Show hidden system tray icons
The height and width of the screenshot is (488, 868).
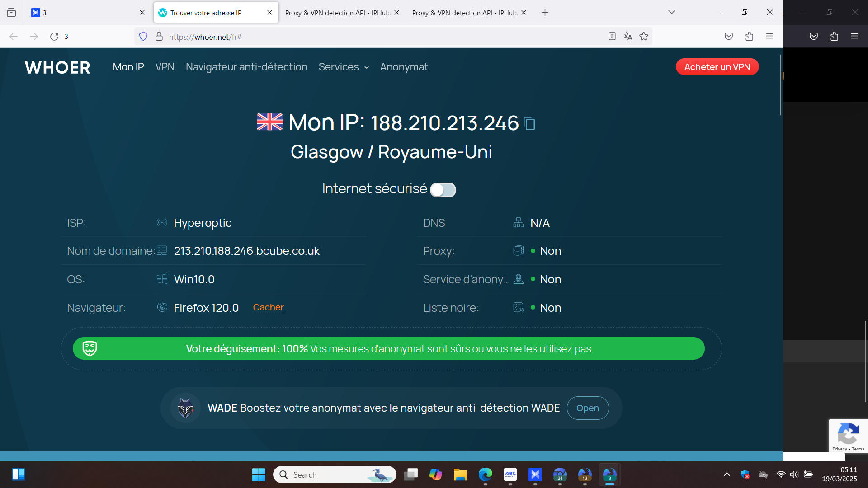[727, 474]
